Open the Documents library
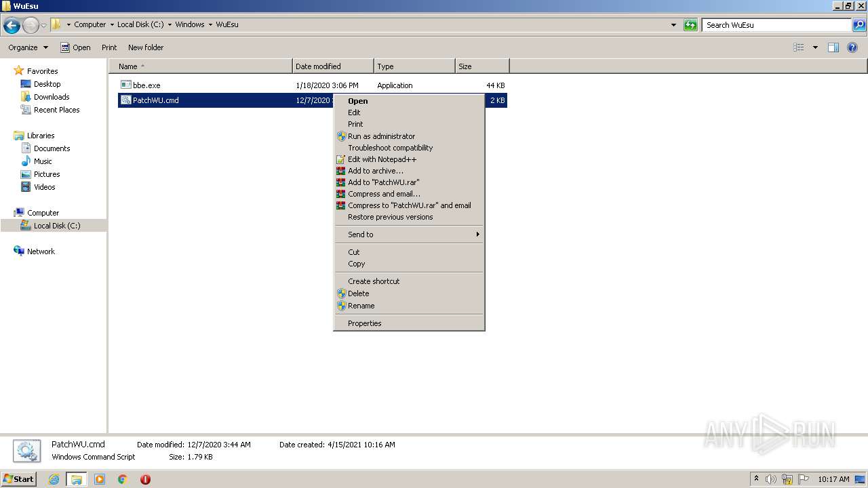 coord(52,148)
